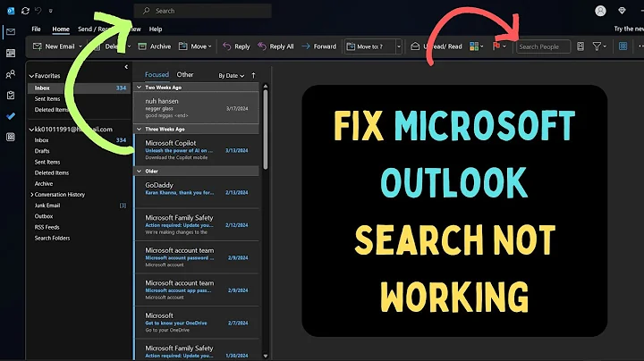
Task: Click the Send/Receive sync icon
Action: [25, 11]
